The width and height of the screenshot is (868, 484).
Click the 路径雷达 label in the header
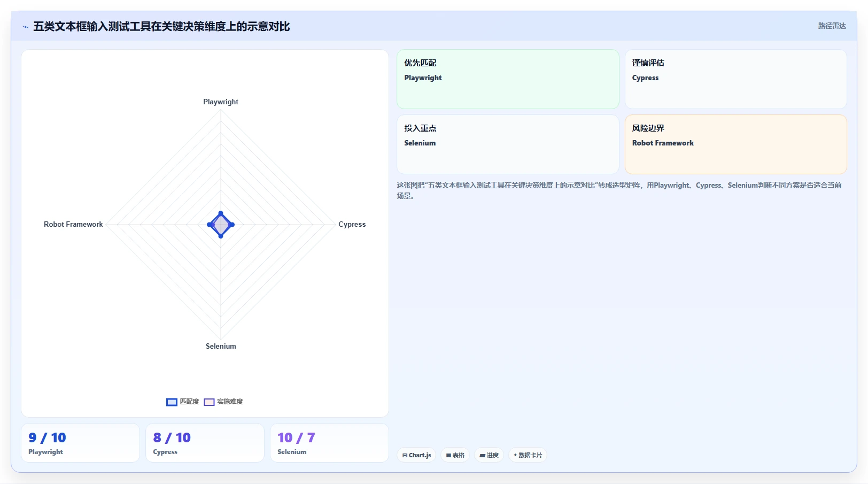(832, 26)
